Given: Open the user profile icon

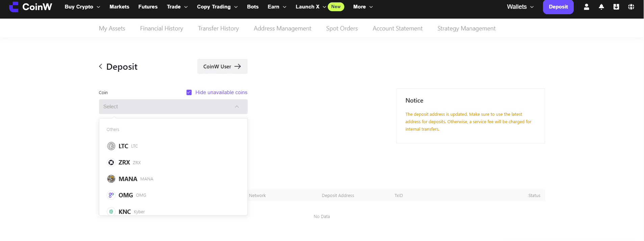Looking at the screenshot, I should (587, 7).
